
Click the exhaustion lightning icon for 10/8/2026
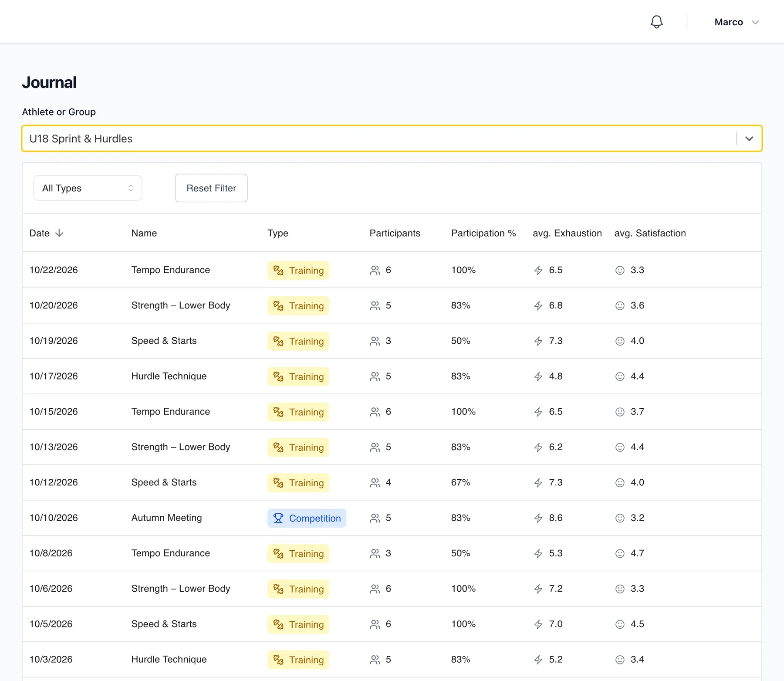pyautogui.click(x=538, y=553)
